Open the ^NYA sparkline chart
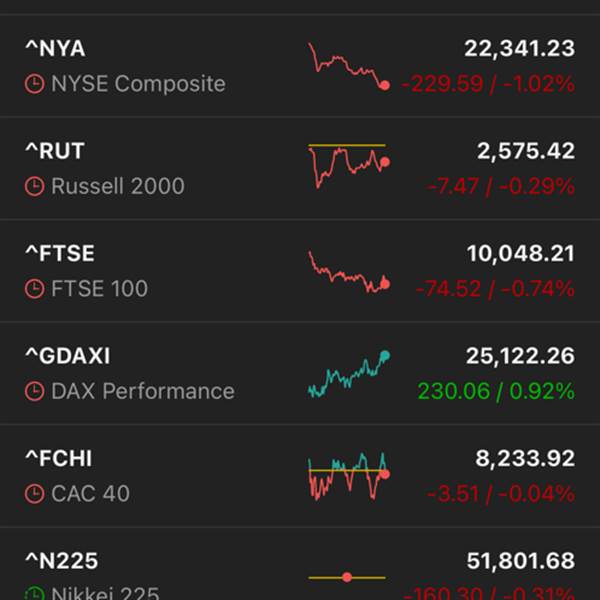Screen dimensions: 600x600 (348, 66)
